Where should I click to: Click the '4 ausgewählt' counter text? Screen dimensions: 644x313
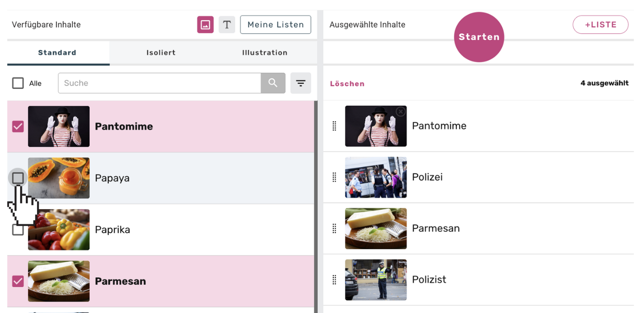point(604,83)
